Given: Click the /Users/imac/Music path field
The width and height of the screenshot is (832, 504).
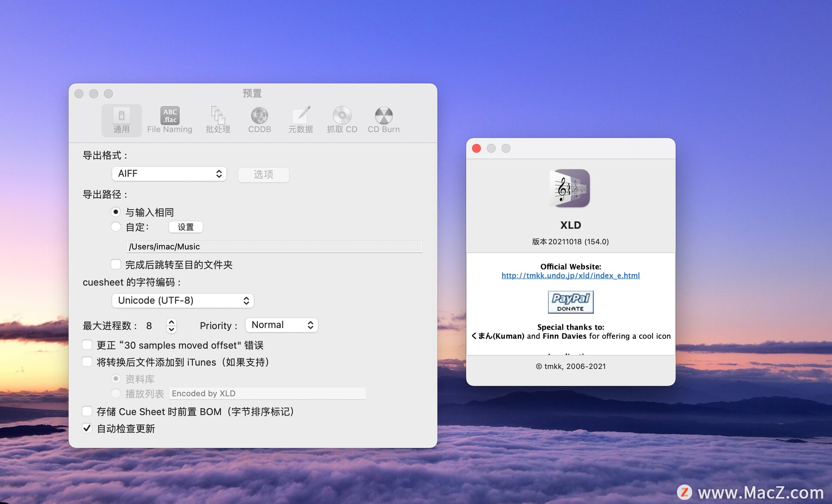Looking at the screenshot, I should pos(274,247).
